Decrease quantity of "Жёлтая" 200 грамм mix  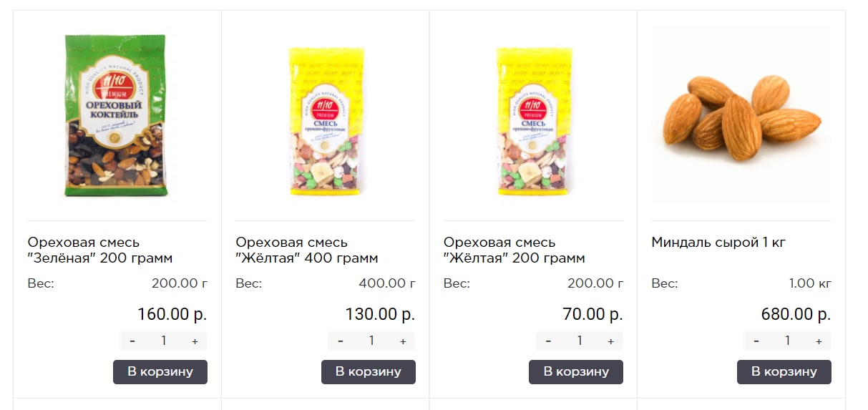[548, 341]
